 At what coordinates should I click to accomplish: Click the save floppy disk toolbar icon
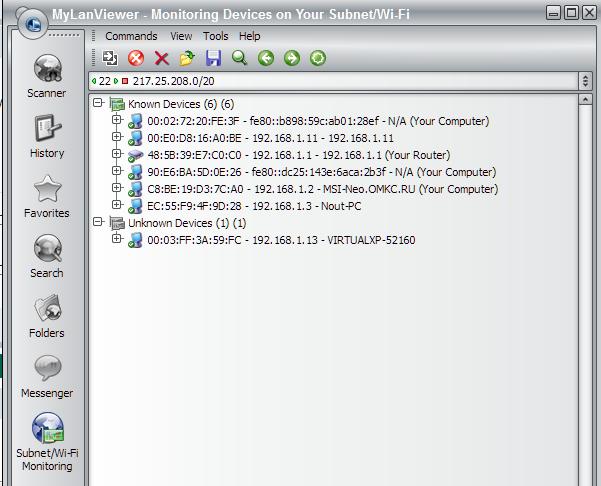pos(213,58)
